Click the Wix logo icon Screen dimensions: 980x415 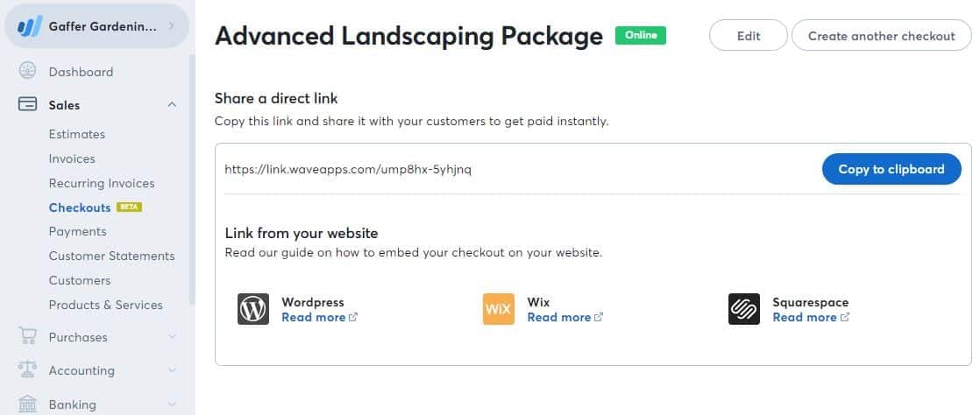pos(499,309)
